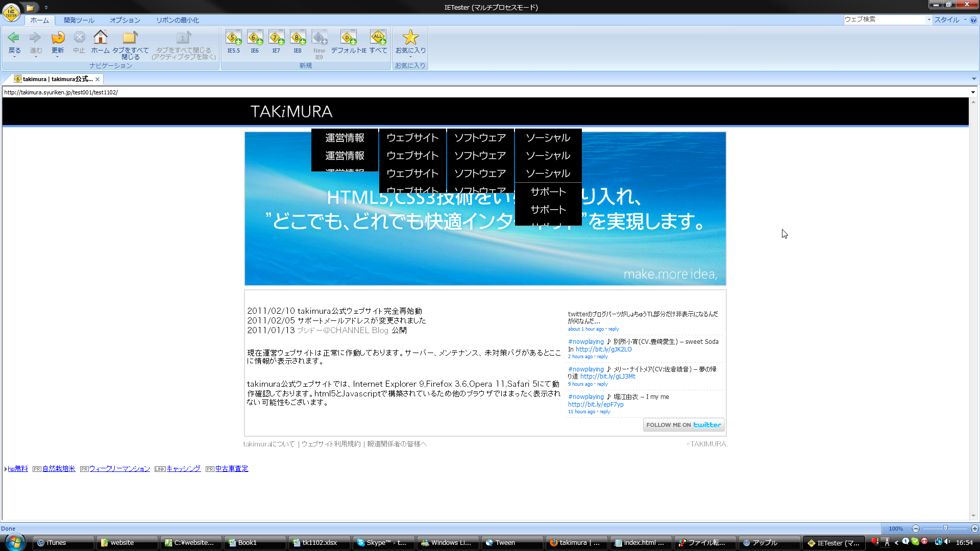Switch to iTunes in the taskbar
Viewport: 980px width, 551px height.
point(64,543)
